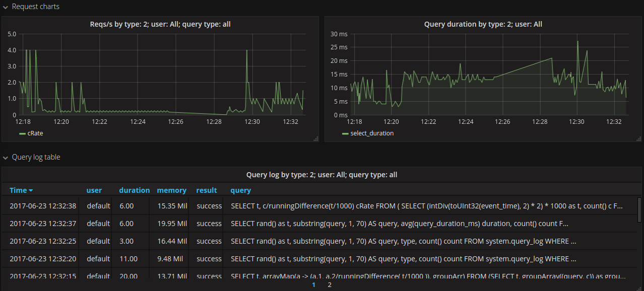This screenshot has height=291, width=644.
Task: Open the Query log table row title
Action: click(36, 157)
